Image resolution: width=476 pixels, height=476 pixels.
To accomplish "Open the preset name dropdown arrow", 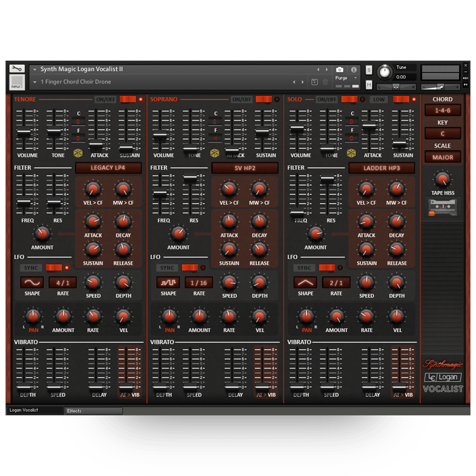I will click(35, 82).
